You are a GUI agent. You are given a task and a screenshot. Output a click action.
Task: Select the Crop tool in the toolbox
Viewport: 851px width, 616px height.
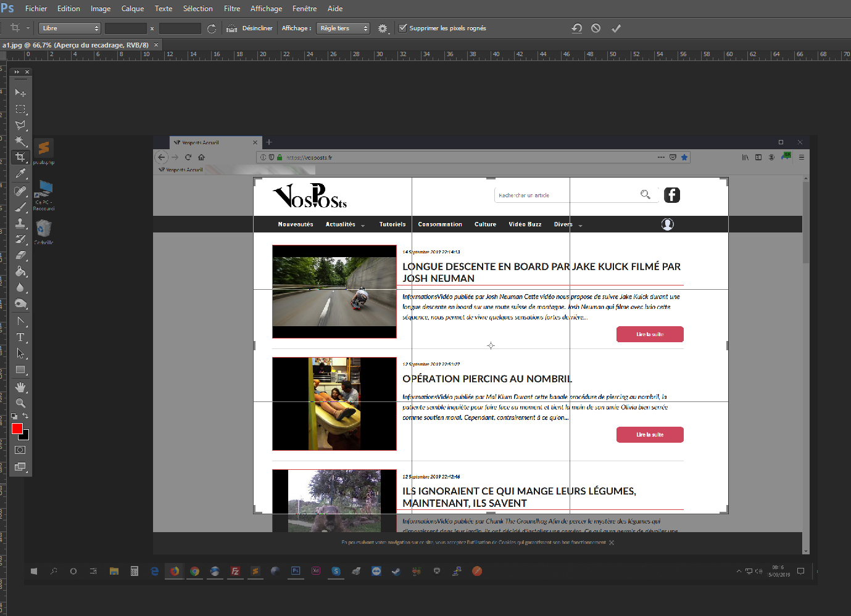(20, 157)
